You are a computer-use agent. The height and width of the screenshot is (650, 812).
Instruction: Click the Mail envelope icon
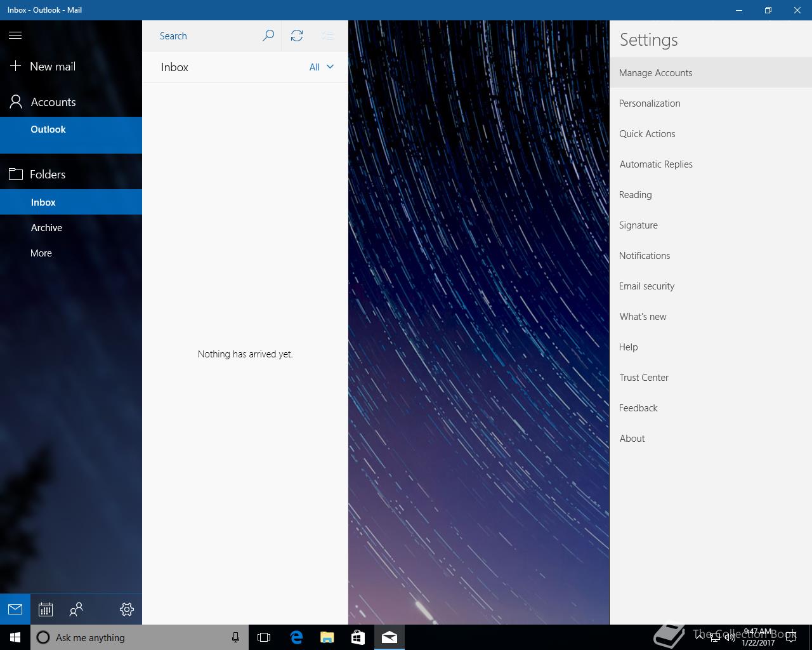(15, 609)
